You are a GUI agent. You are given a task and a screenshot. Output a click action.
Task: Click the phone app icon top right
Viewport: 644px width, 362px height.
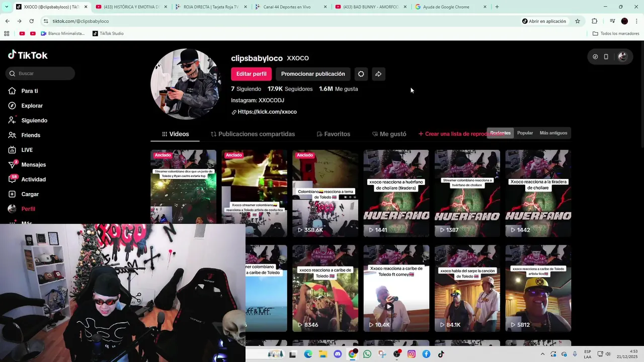click(x=606, y=57)
